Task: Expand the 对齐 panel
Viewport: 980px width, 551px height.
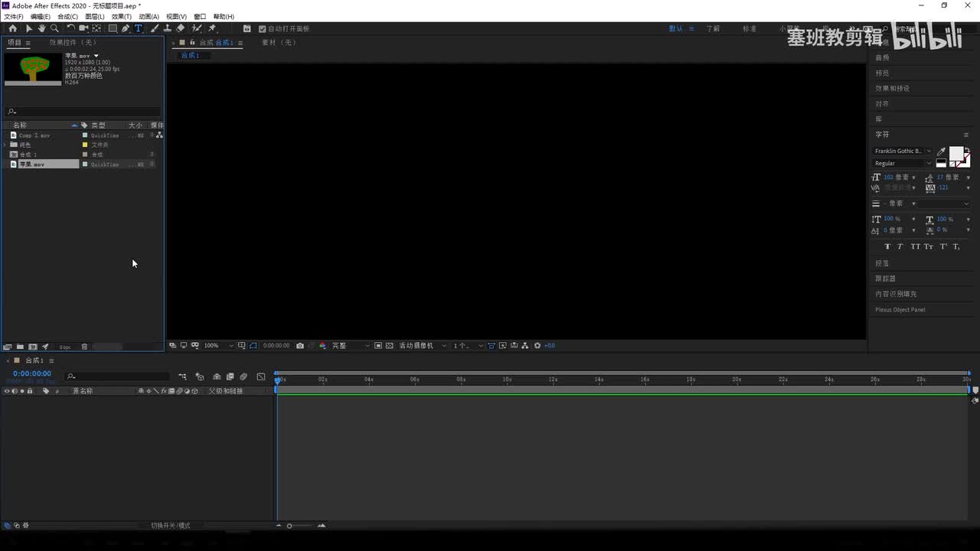Action: 882,104
